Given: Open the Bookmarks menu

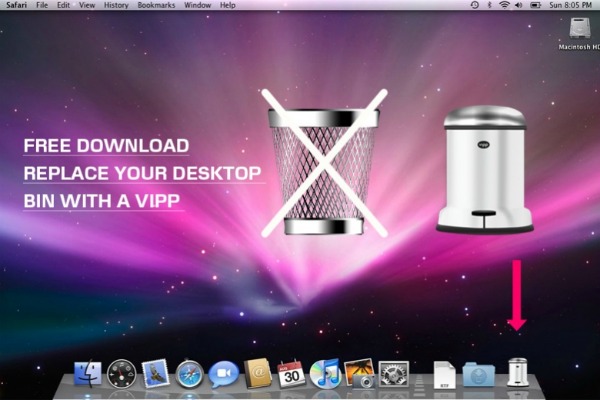Looking at the screenshot, I should pyautogui.click(x=156, y=5).
